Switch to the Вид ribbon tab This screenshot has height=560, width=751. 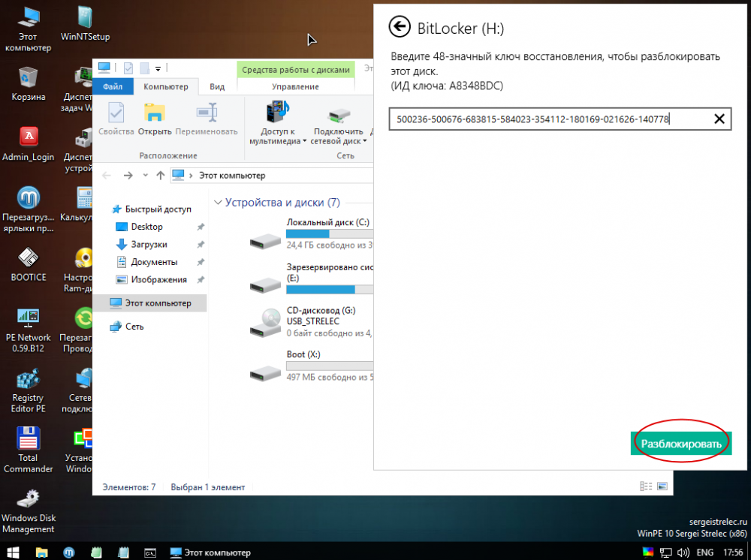tap(217, 86)
